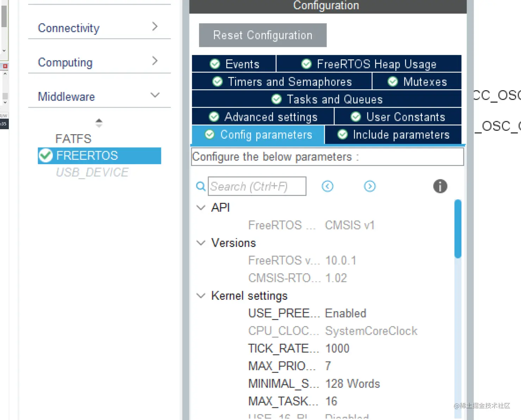This screenshot has height=420, width=521.
Task: Select FREERTOS middleware entry
Action: [x=99, y=156]
